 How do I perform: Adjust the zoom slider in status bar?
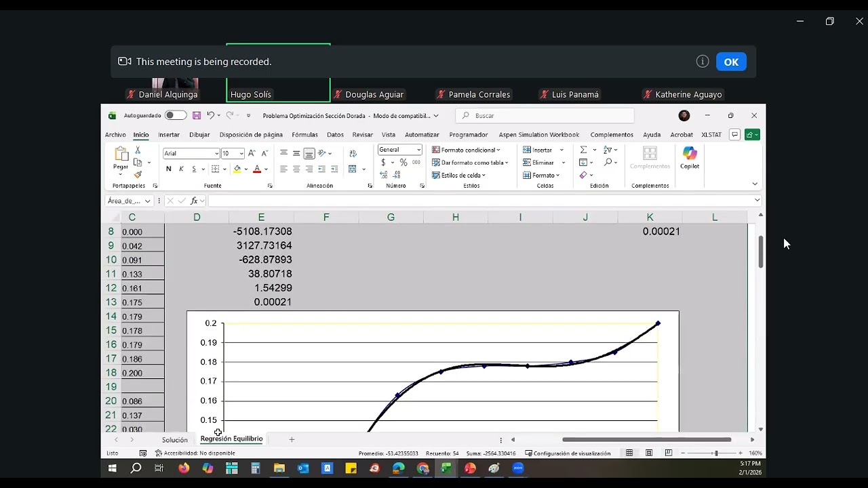point(715,453)
